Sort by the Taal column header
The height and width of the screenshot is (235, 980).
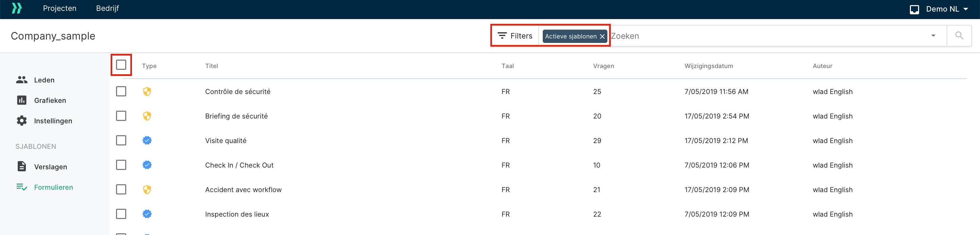tap(507, 66)
